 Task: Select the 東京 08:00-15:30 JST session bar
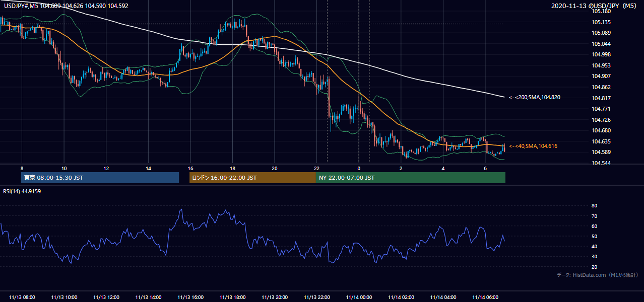tap(100, 178)
